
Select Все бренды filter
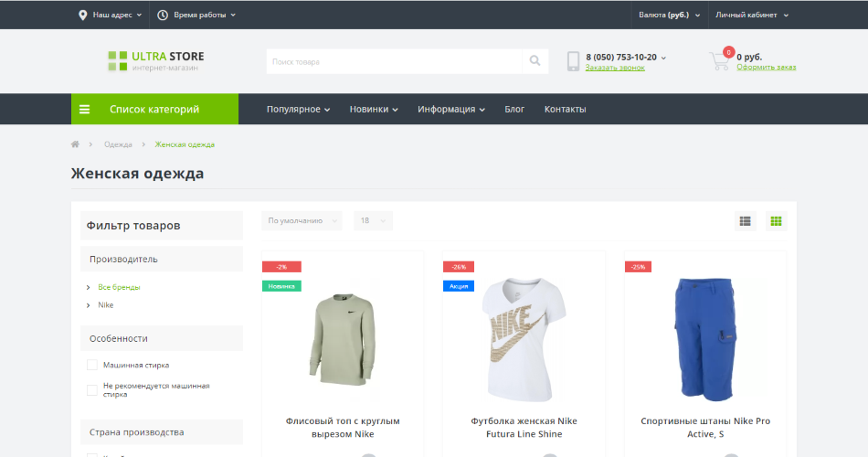[x=119, y=287]
